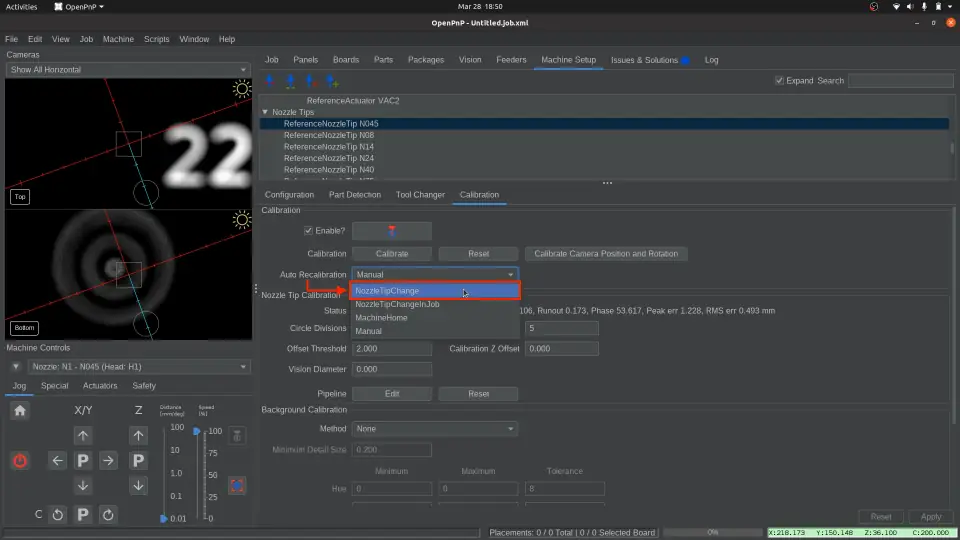Click the machine Home icon in Jog panel
This screenshot has height=540, width=960.
20,410
